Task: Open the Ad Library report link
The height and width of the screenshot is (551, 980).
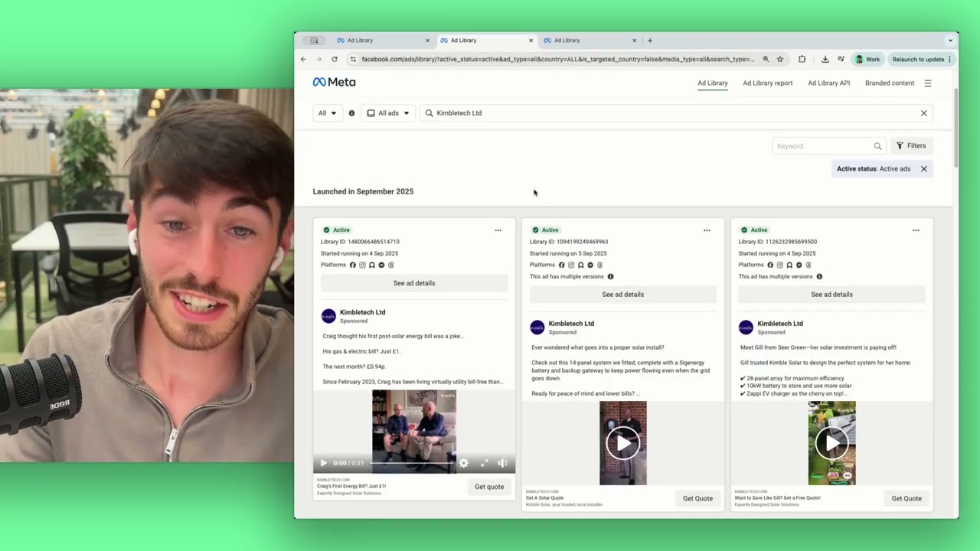Action: [767, 83]
